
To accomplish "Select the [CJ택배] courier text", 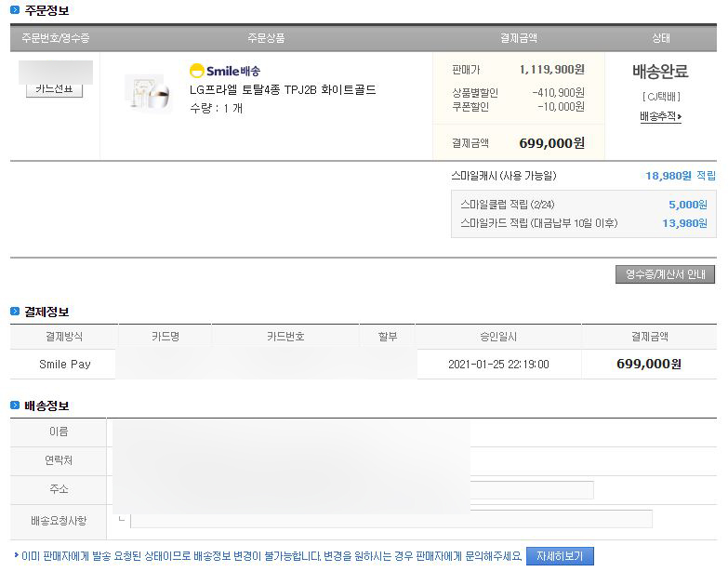I will (661, 97).
